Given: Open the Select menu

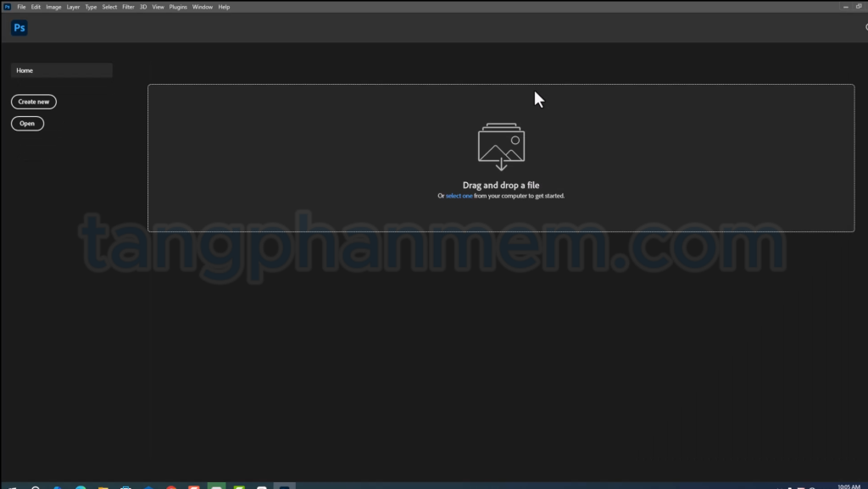Looking at the screenshot, I should pos(109,7).
